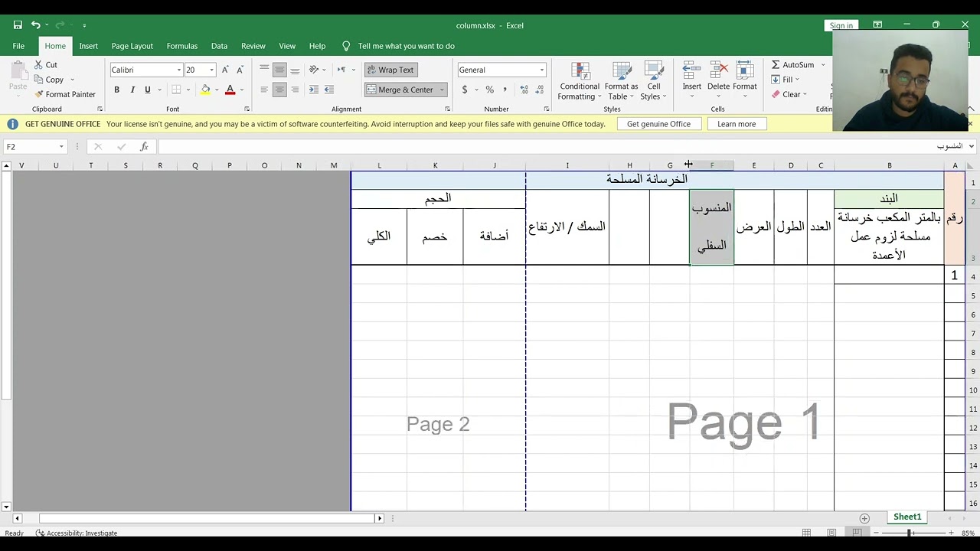Switch to the Formulas tab
The height and width of the screenshot is (551, 980).
181,46
